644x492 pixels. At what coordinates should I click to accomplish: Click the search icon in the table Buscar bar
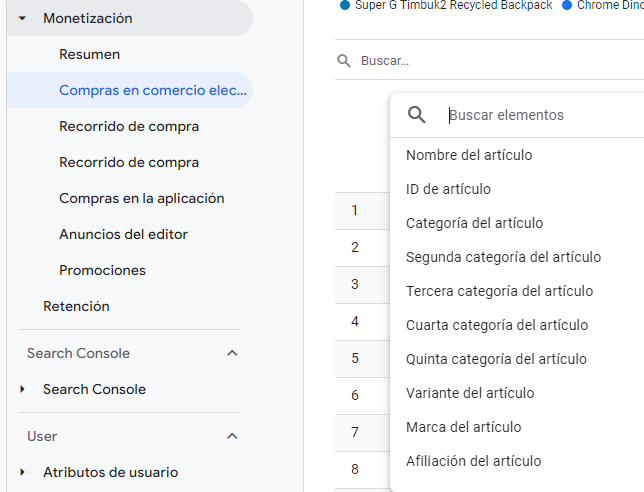(344, 61)
